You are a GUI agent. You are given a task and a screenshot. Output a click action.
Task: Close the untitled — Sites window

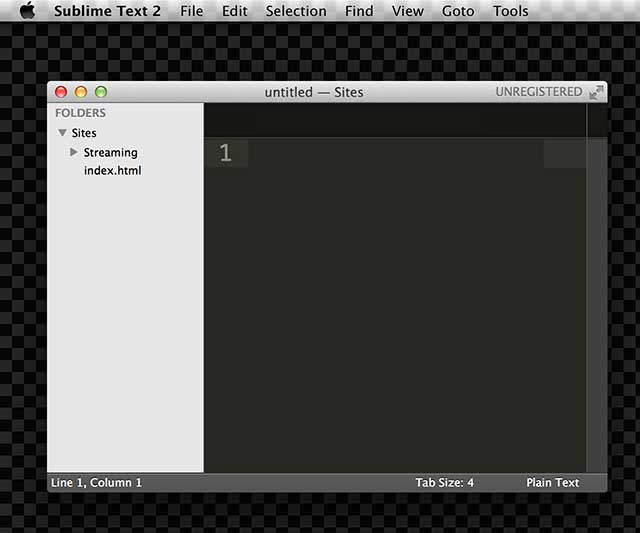[61, 92]
